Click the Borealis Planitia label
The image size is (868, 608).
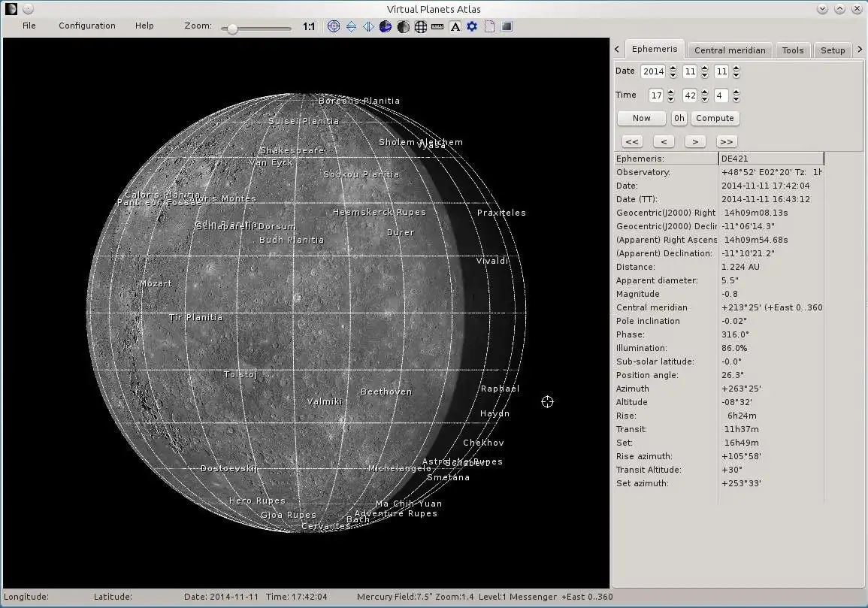click(x=358, y=101)
